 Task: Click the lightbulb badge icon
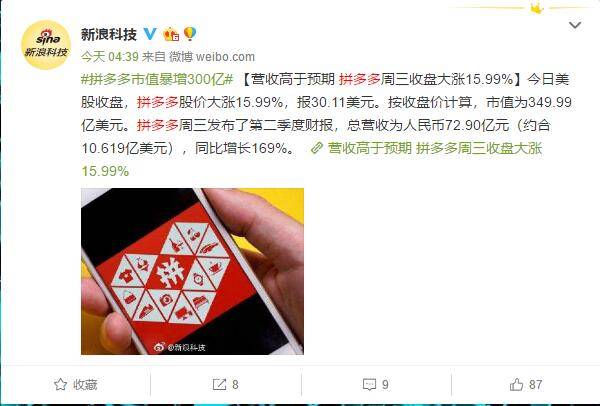pyautogui.click(x=190, y=34)
